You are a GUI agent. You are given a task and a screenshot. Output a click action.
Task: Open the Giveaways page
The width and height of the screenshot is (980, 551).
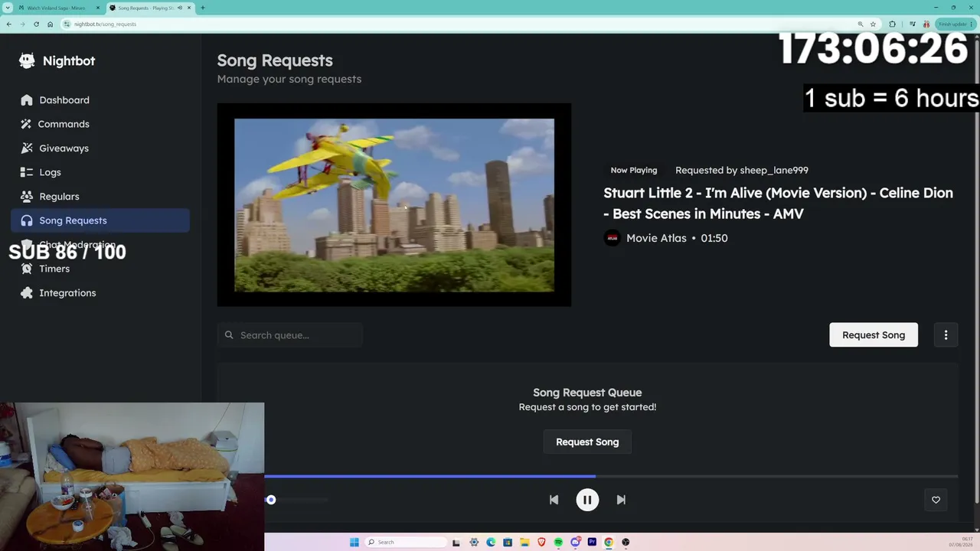click(x=100, y=148)
